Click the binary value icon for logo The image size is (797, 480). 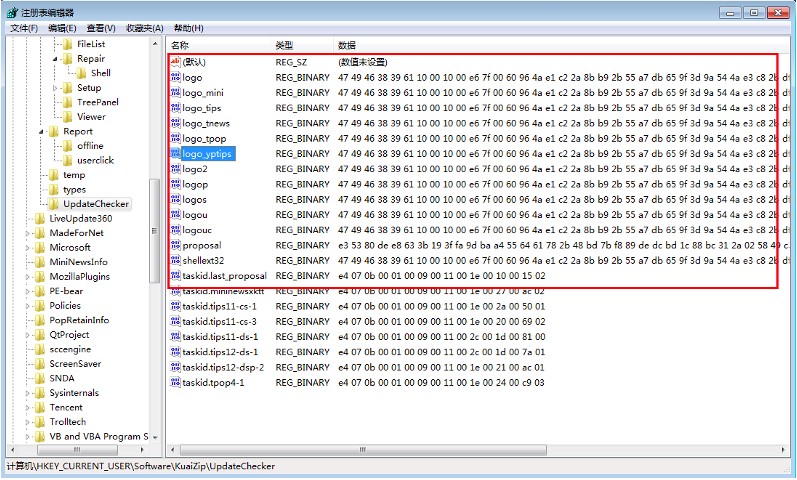pos(175,77)
